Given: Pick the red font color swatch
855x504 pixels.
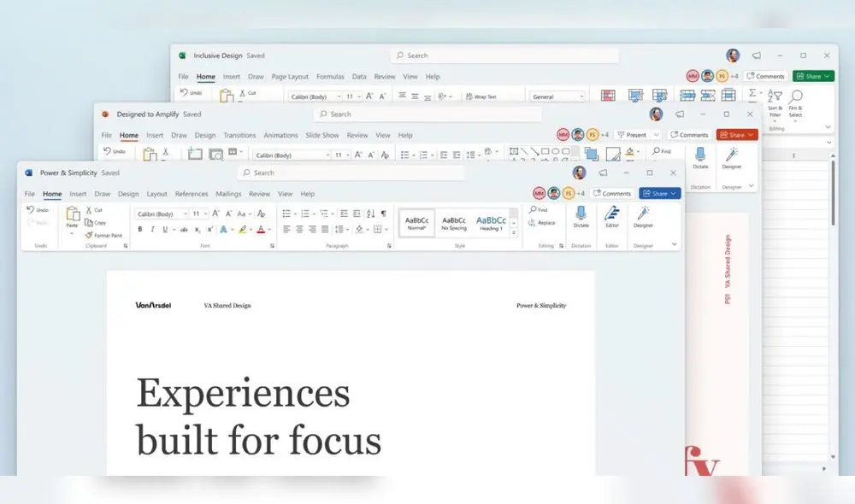Looking at the screenshot, I should point(261,229).
